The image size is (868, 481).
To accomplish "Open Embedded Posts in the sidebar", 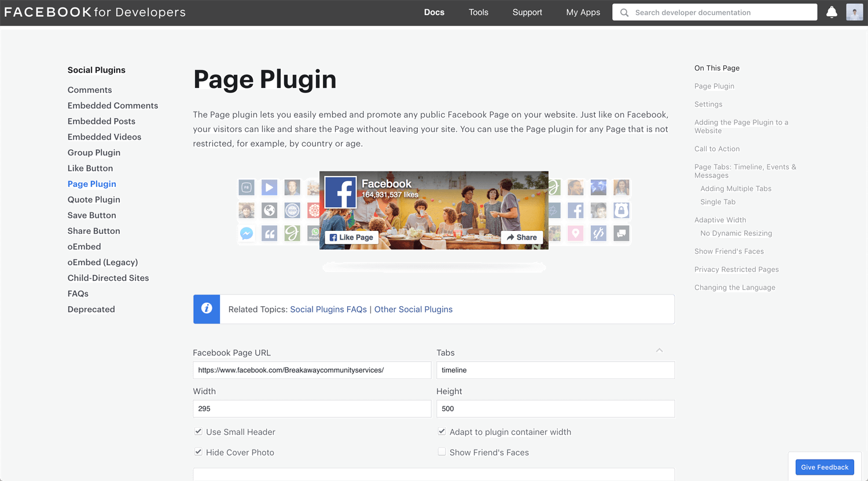I will point(101,121).
